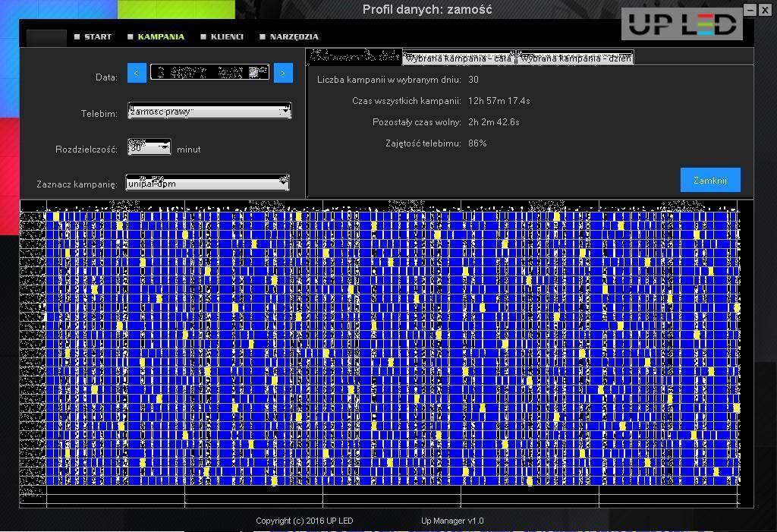Click the campaigns count value '30'
Viewport: 777px width, 532px height.
click(x=473, y=80)
